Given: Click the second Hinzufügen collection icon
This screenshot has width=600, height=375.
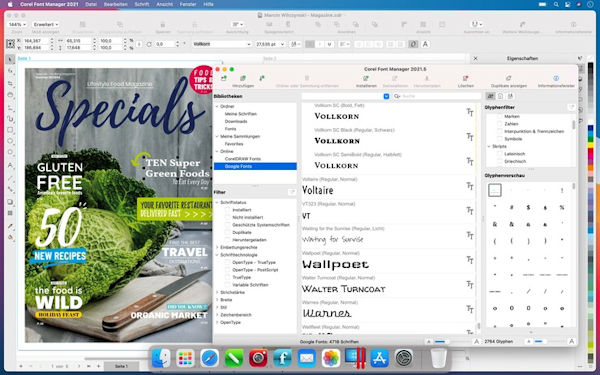Looking at the screenshot, I should pos(243,78).
